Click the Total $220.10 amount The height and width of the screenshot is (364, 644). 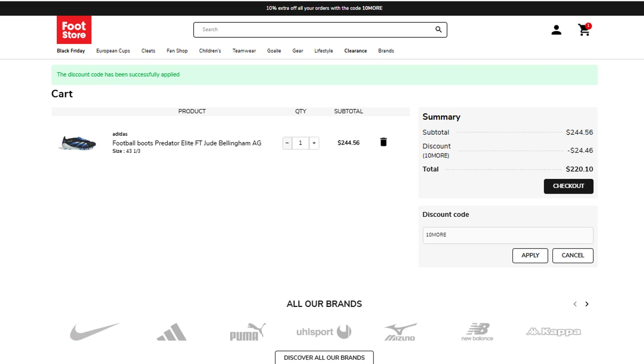click(x=579, y=169)
